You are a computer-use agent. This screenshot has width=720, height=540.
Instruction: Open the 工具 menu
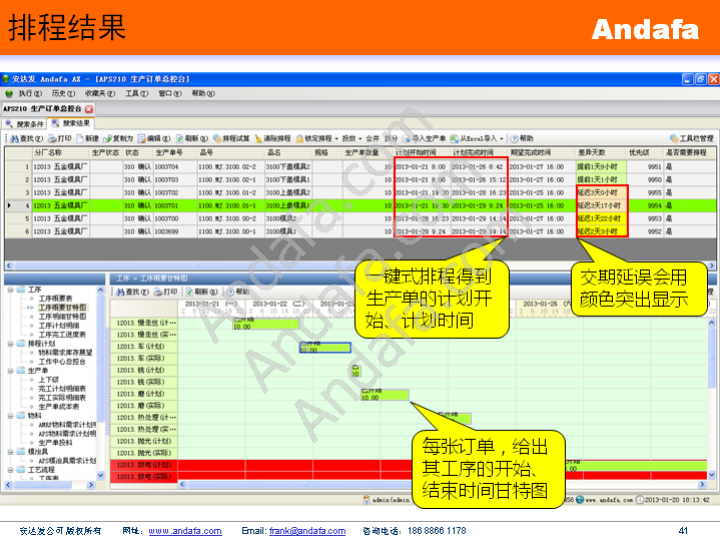137,94
